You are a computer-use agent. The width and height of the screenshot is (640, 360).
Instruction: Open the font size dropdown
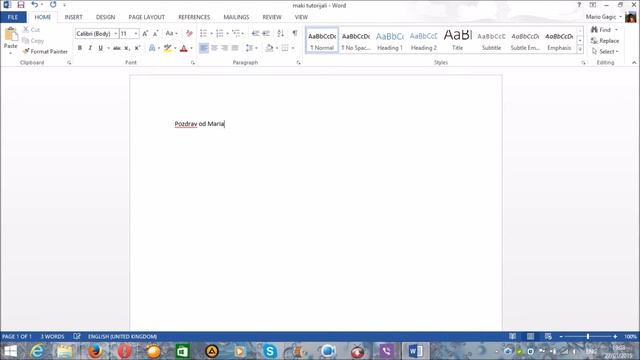click(x=136, y=33)
